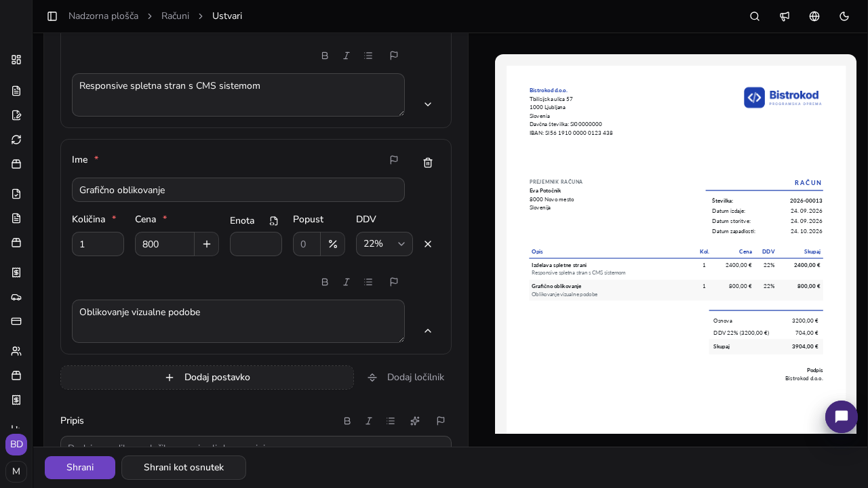Click the icon next to Enota label
This screenshot has height=488, width=868.
[x=274, y=221]
